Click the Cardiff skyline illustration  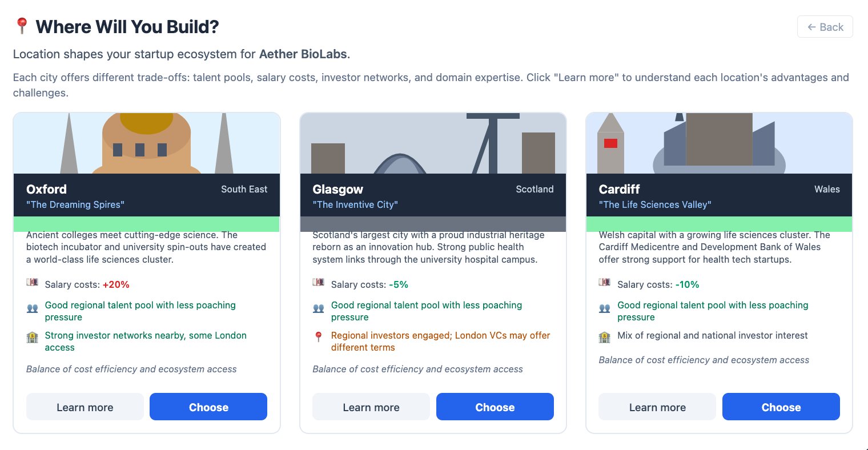[719, 143]
